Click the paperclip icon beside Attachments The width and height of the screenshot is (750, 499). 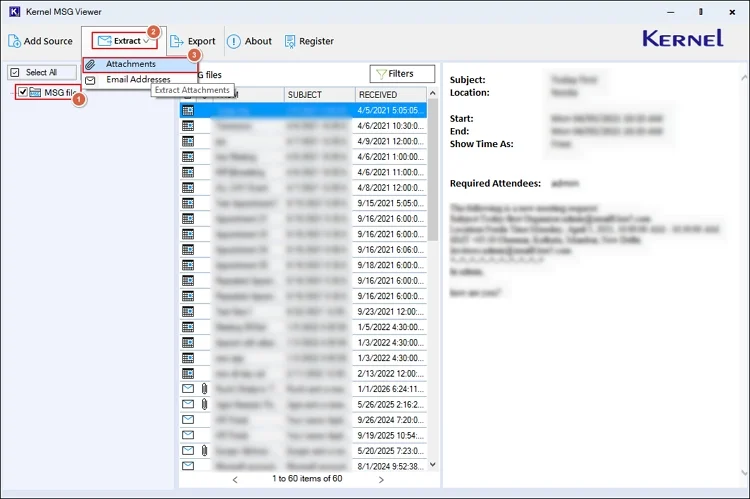(x=90, y=64)
